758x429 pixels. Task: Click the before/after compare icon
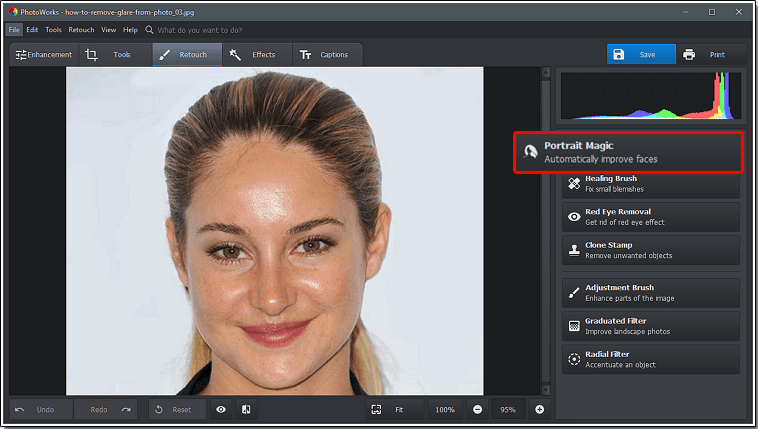click(246, 410)
